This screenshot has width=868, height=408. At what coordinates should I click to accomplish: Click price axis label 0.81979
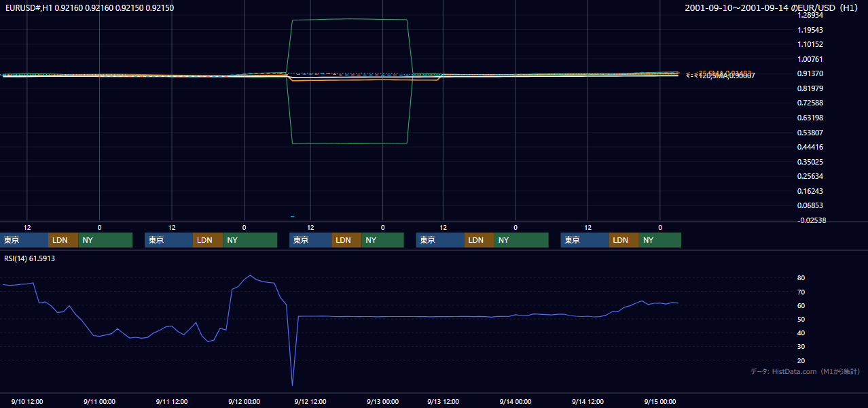point(810,88)
